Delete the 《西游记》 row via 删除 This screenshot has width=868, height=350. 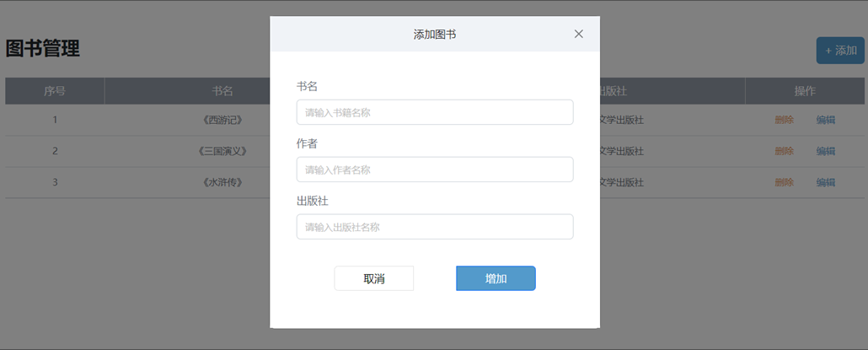click(784, 120)
